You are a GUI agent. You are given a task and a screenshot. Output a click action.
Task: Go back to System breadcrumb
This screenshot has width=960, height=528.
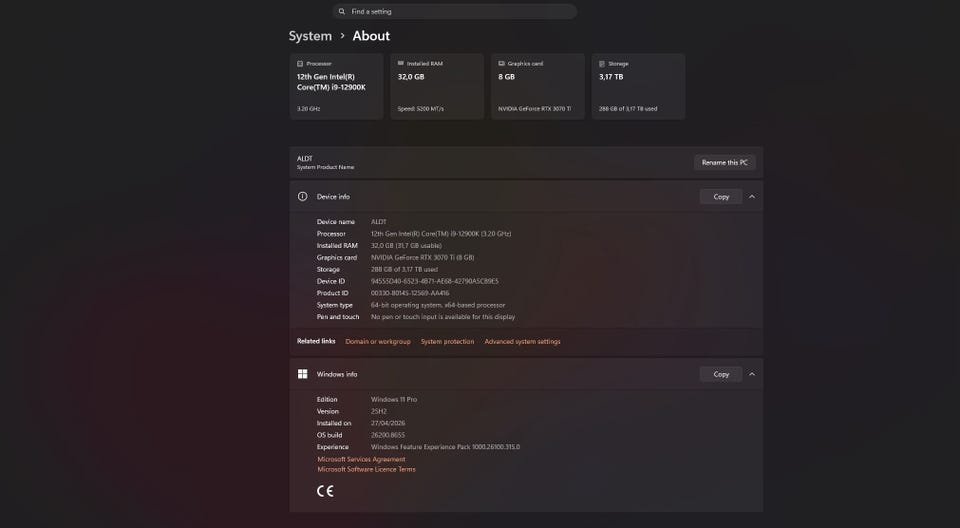(x=310, y=36)
